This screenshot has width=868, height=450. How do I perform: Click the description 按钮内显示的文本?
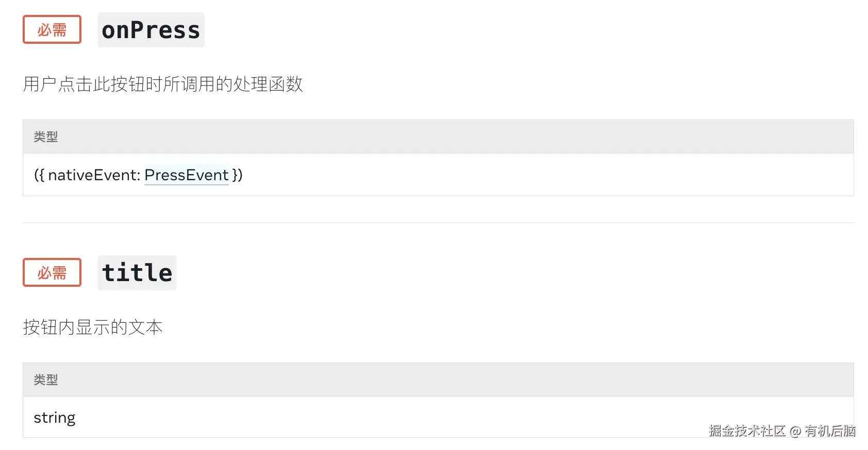point(93,327)
